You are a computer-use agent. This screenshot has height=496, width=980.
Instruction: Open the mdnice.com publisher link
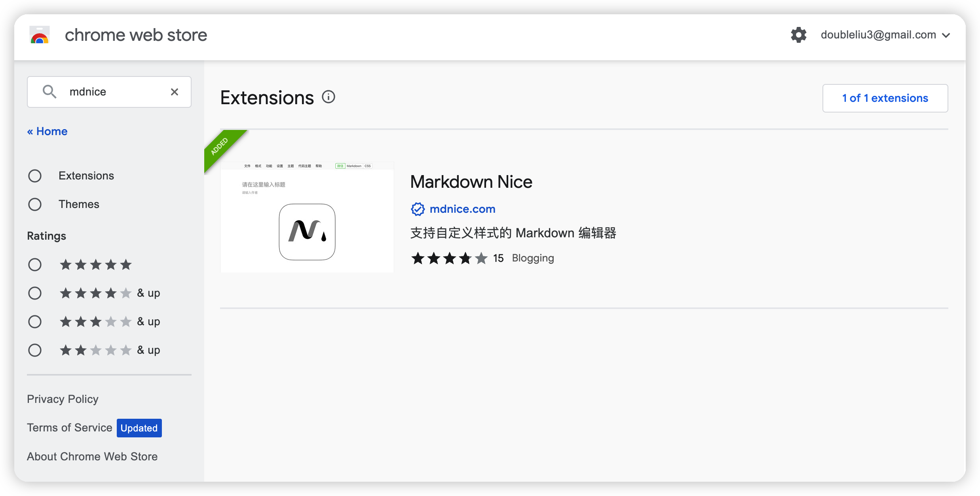(x=463, y=209)
